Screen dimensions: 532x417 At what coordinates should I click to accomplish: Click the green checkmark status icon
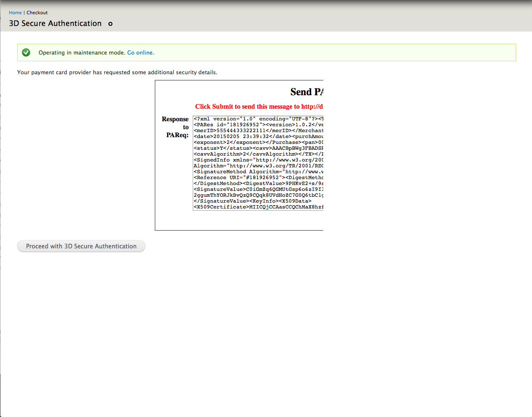point(26,52)
